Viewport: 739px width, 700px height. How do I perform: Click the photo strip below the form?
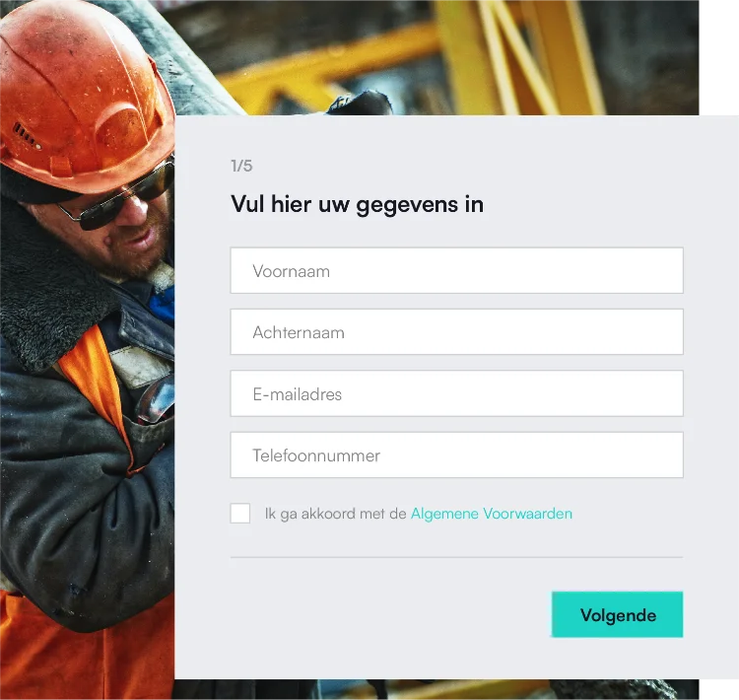coord(437,689)
